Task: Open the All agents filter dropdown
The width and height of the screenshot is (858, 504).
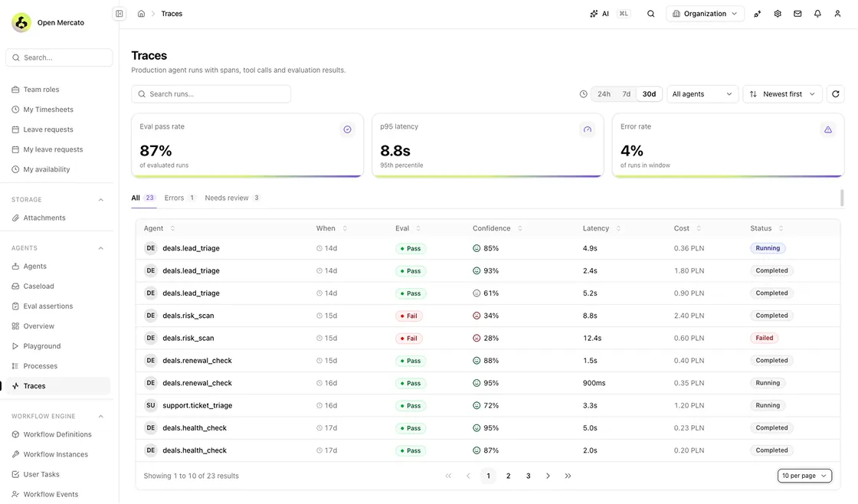Action: point(702,94)
